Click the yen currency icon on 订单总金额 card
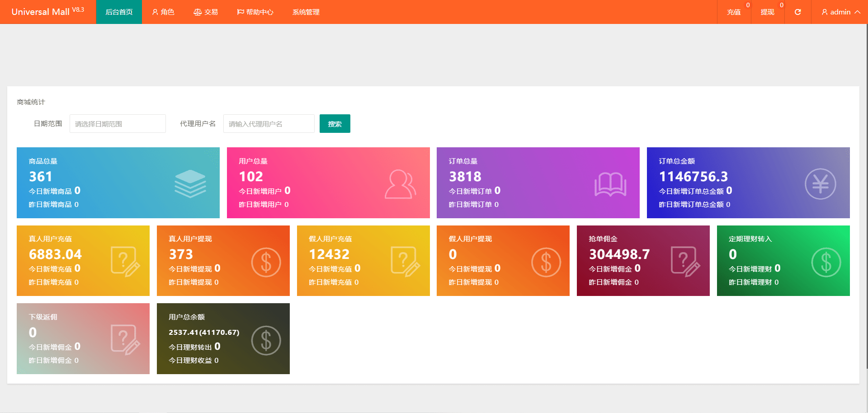 click(821, 183)
